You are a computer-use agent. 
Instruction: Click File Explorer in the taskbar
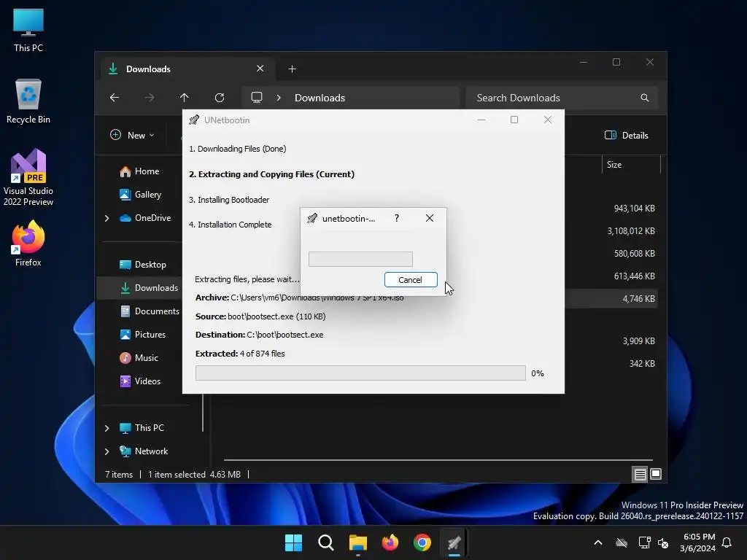pyautogui.click(x=357, y=542)
